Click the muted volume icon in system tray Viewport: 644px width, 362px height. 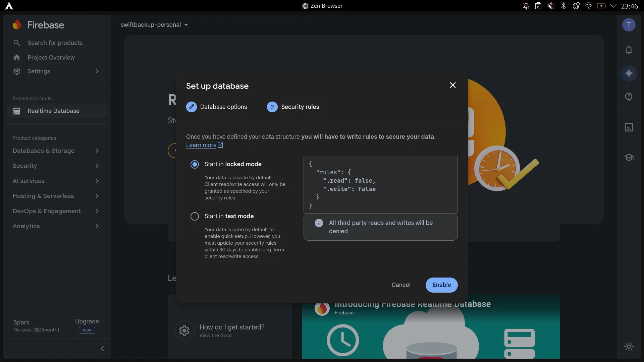coord(551,6)
